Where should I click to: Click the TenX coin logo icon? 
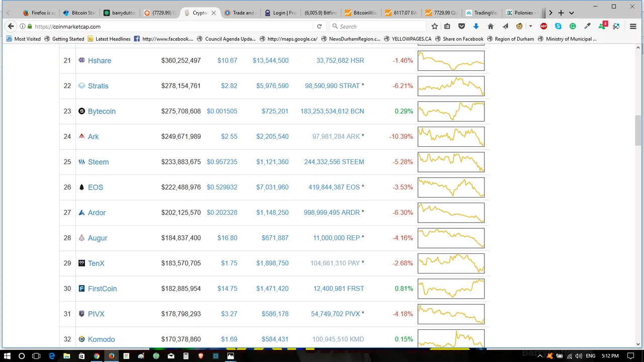82,263
